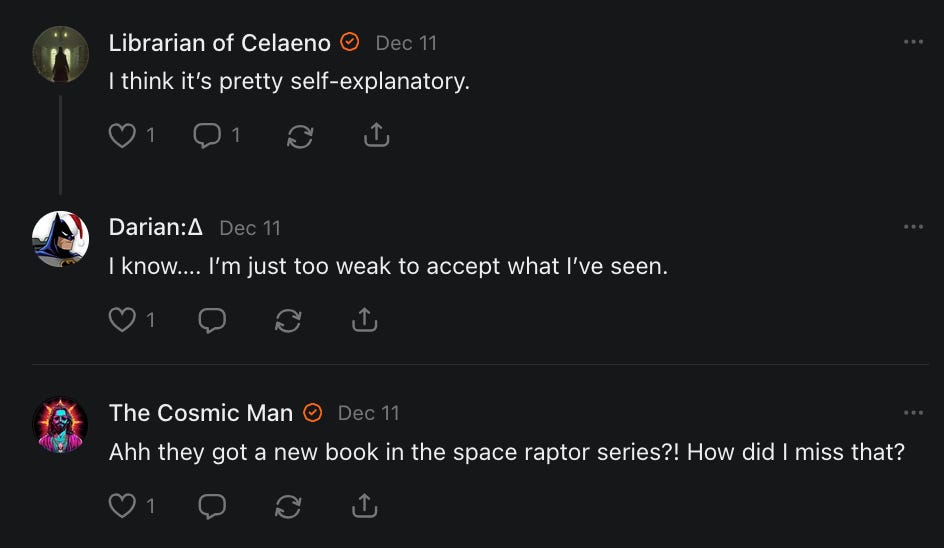Click Darian's Batman avatar thumbnail
Image resolution: width=944 pixels, height=548 pixels.
(x=61, y=239)
